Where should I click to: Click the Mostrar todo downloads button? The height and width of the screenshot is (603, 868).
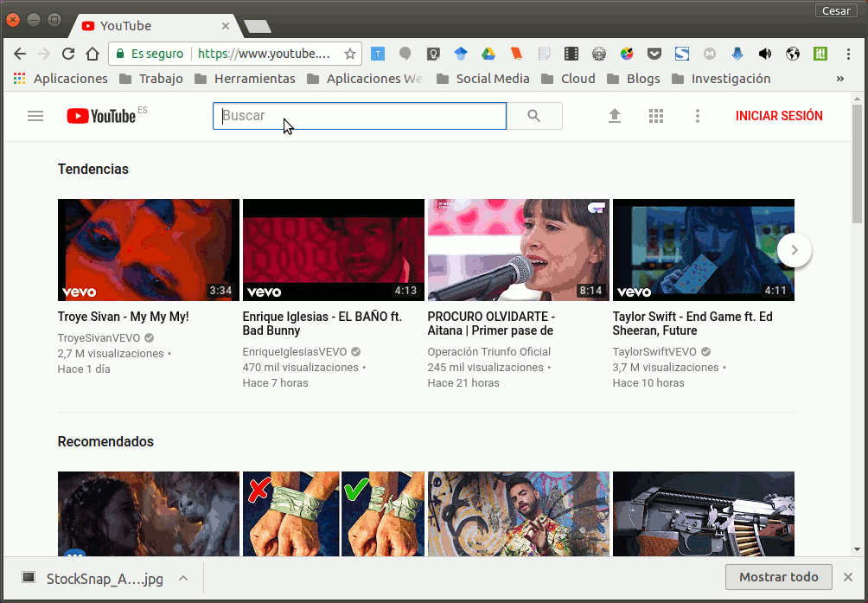pos(779,577)
